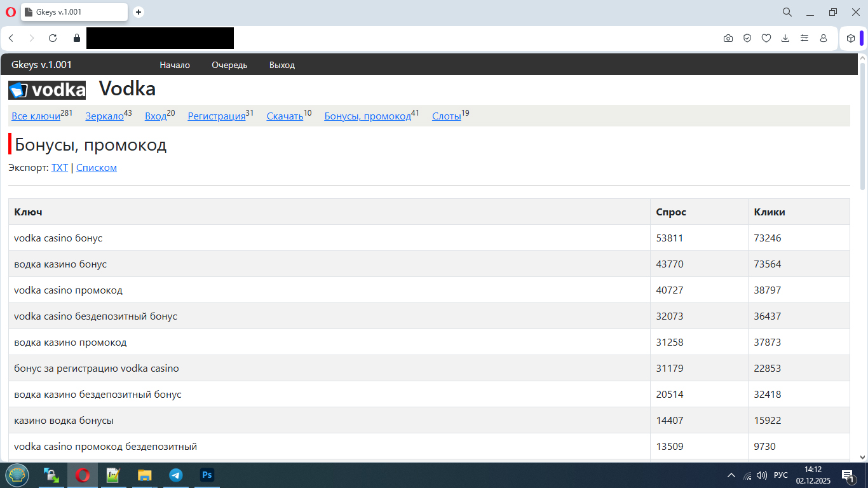
Task: Open the РУС language switcher
Action: pos(781,475)
